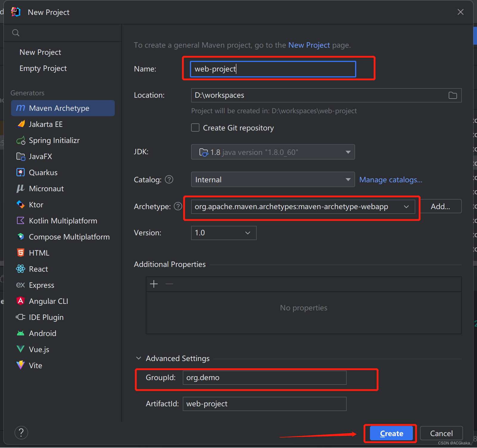Click the Kotlin Multiplatform icon

pos(21,220)
